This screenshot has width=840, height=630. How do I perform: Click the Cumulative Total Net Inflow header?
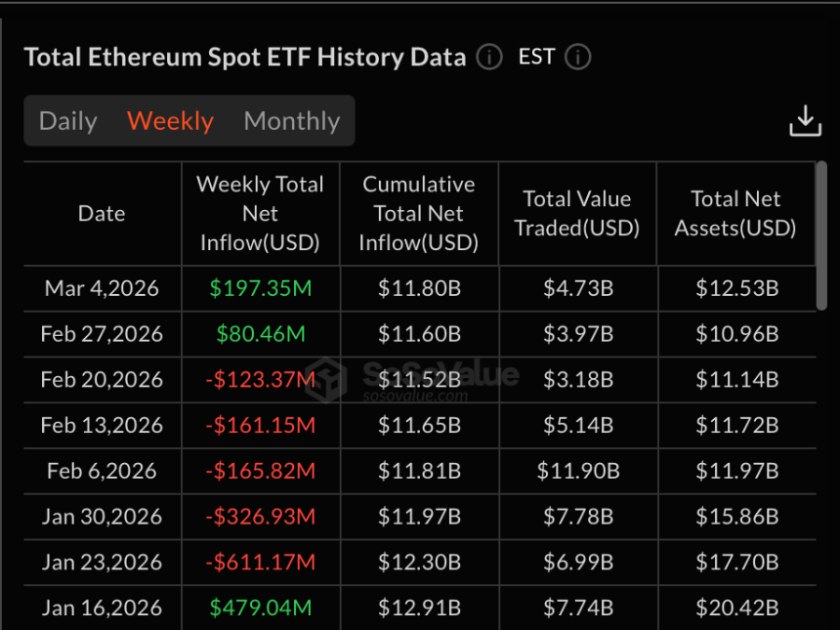pos(419,214)
